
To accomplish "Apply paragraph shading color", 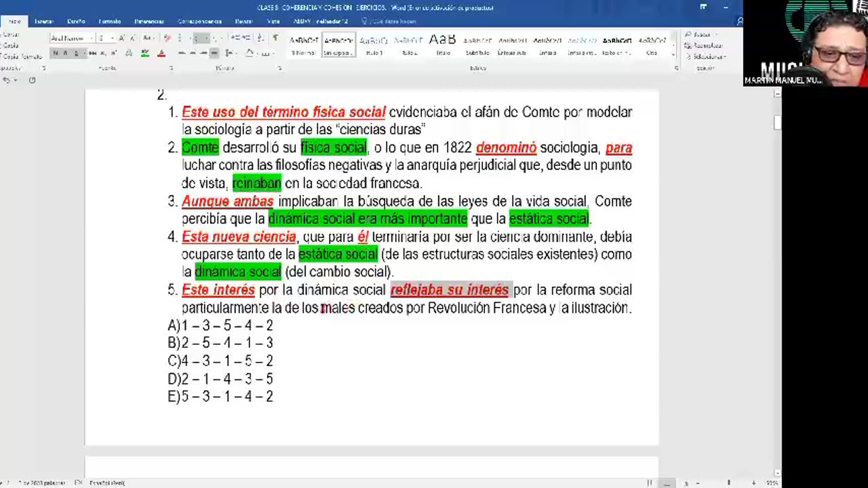I will [250, 53].
